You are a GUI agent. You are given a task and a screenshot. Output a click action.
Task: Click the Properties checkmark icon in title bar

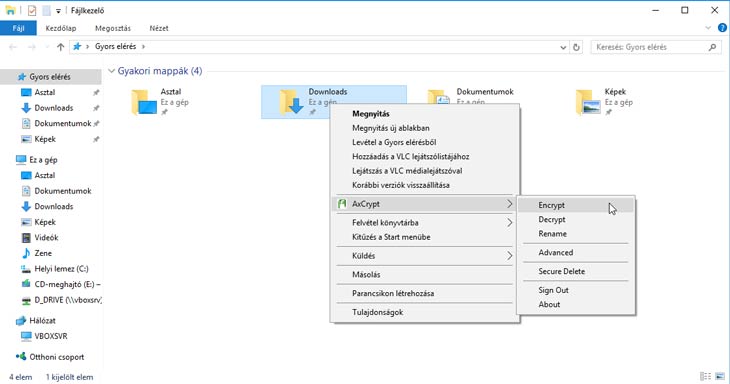pos(32,10)
